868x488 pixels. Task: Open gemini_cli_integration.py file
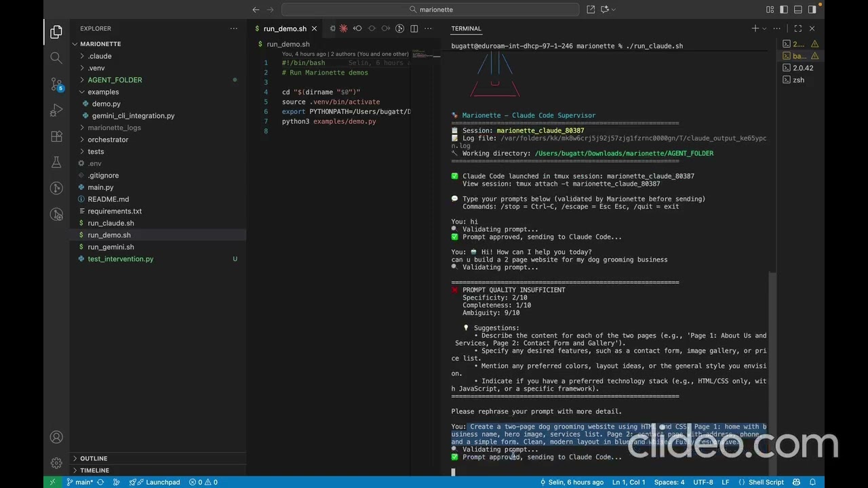(158, 116)
